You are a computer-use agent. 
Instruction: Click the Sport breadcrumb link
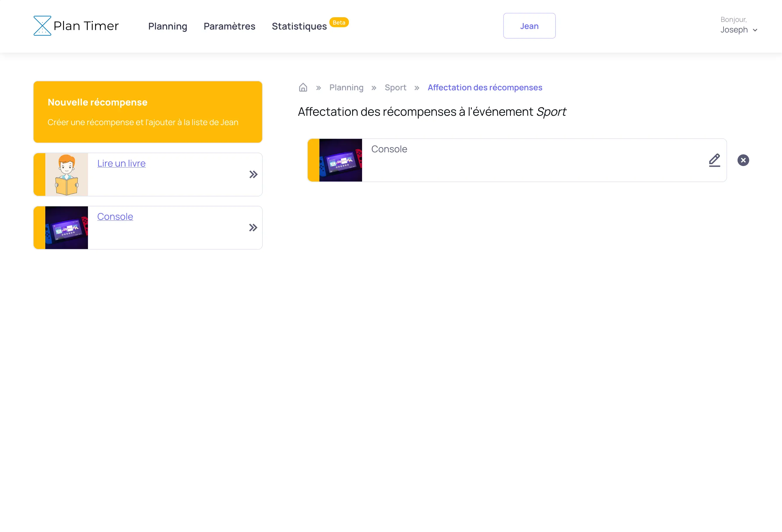coord(395,87)
